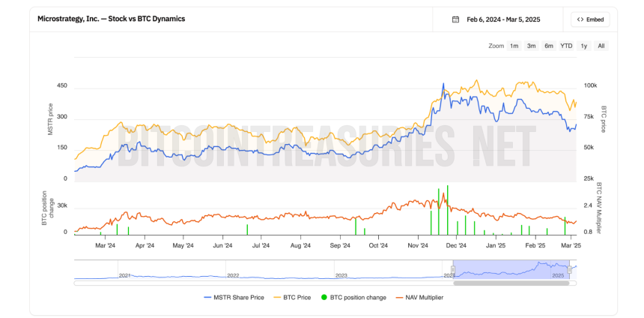Toggle MSTR Share Price series in legend

click(x=234, y=298)
